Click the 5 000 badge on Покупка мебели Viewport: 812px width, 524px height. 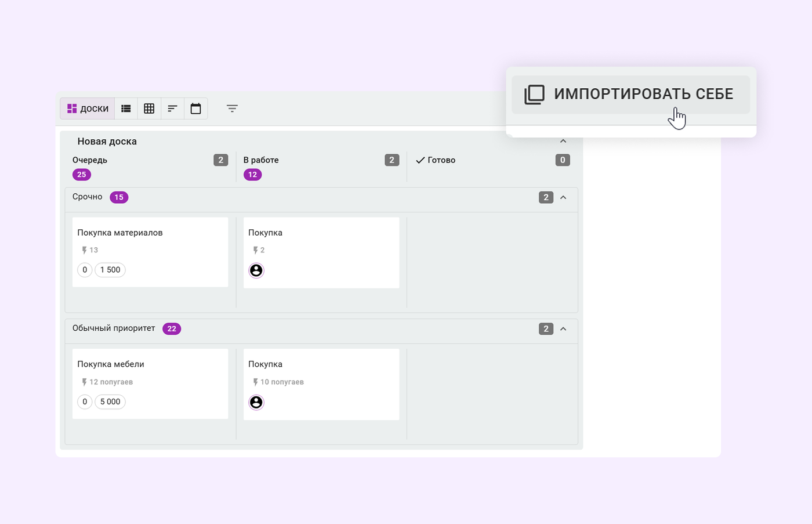pos(110,402)
